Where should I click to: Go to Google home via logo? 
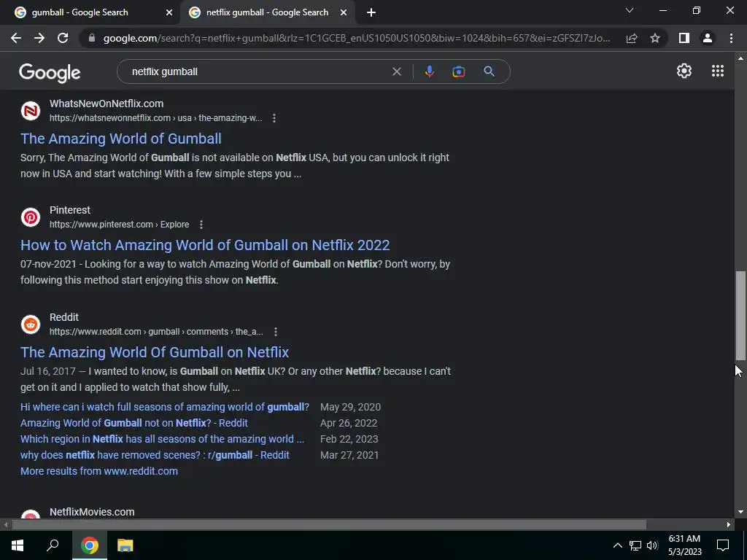[x=50, y=72]
